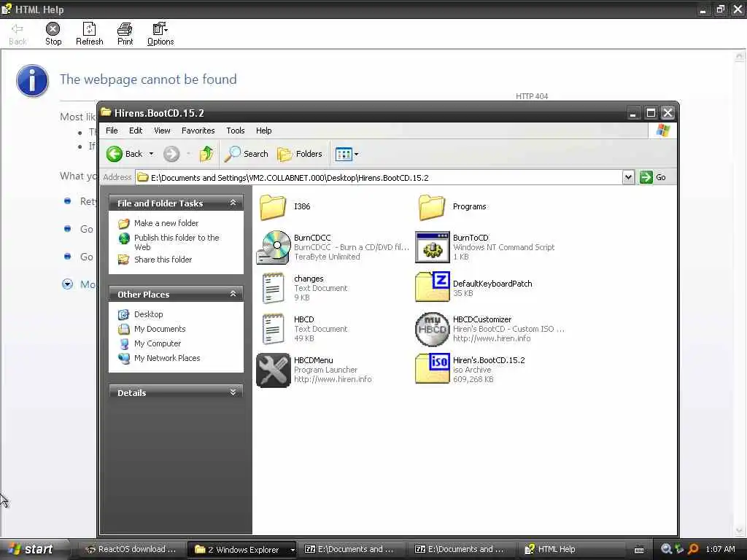
Task: Select the BurnToCD command script icon
Action: (x=432, y=247)
